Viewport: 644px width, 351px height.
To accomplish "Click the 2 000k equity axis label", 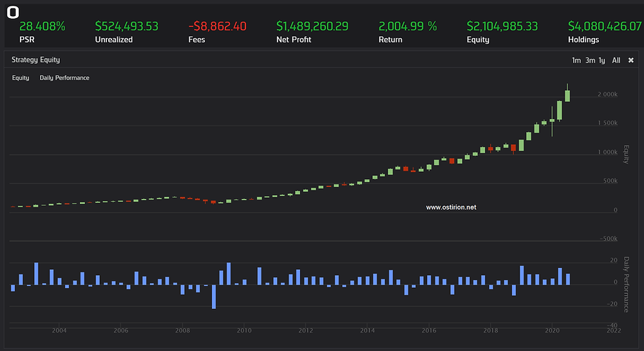I will pyautogui.click(x=607, y=94).
